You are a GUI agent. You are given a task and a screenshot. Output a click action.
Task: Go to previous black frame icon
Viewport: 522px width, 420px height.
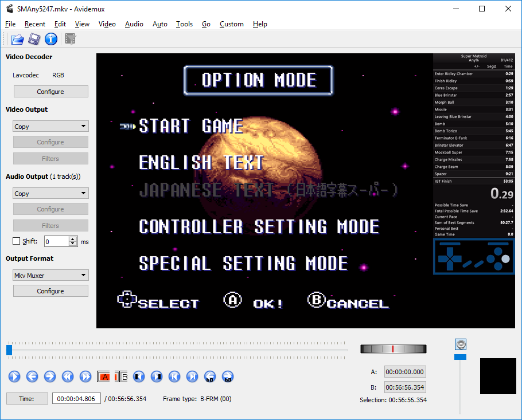(x=139, y=377)
